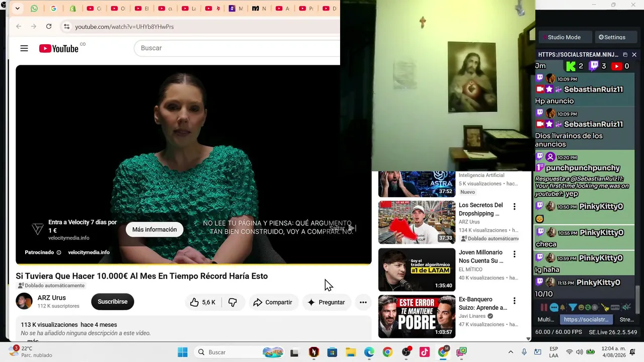Open the Javi Linares channel link
The width and height of the screenshot is (644, 362).
click(472, 316)
